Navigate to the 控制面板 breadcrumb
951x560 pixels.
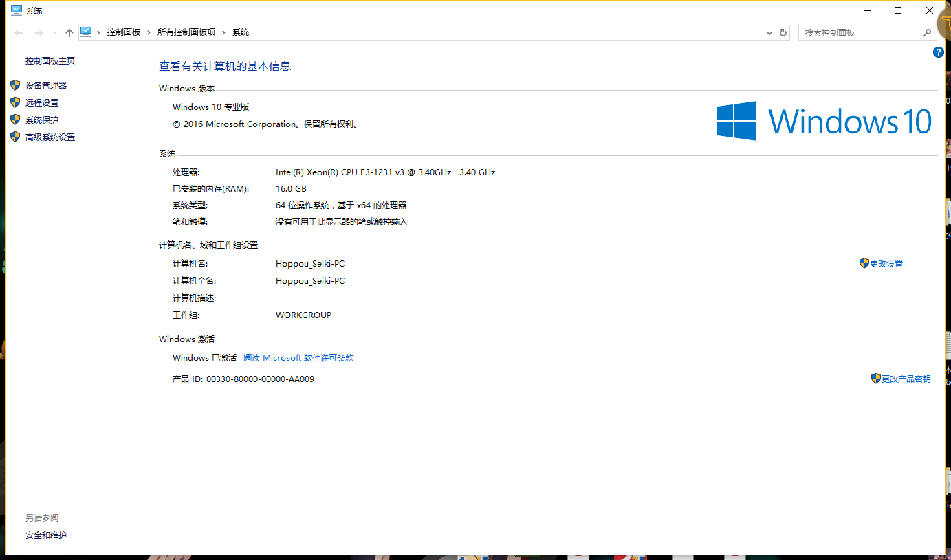tap(124, 32)
